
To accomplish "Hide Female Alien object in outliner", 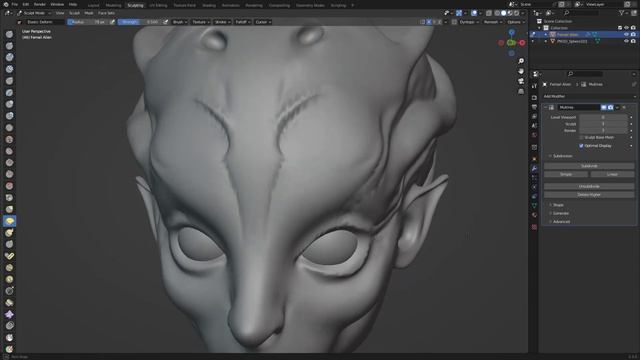I will tap(626, 35).
